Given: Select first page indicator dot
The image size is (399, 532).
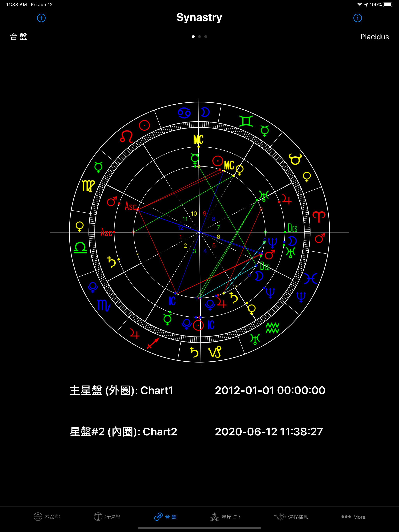Looking at the screenshot, I should (193, 37).
